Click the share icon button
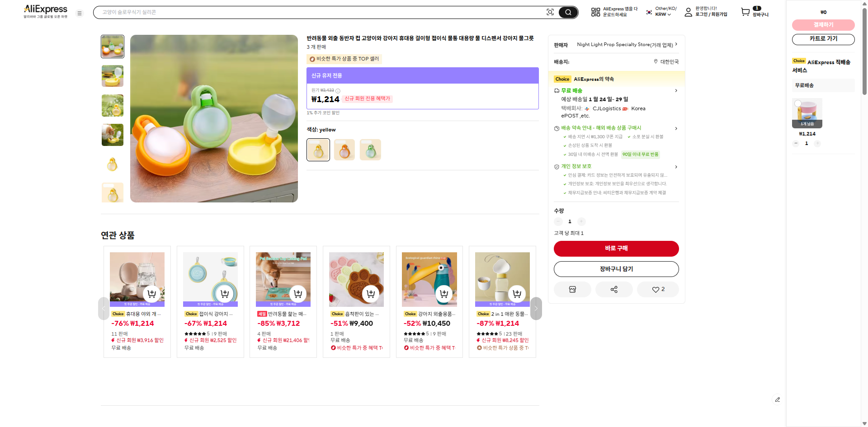 614,290
